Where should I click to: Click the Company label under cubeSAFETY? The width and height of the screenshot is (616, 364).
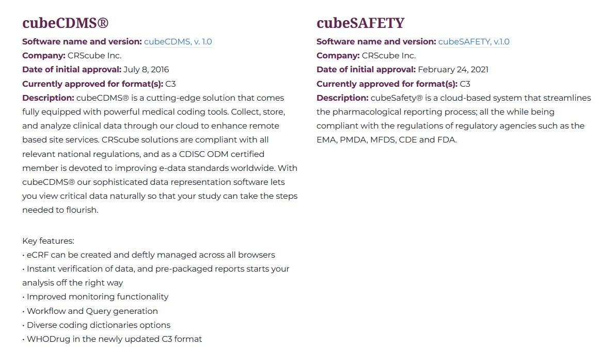(338, 56)
